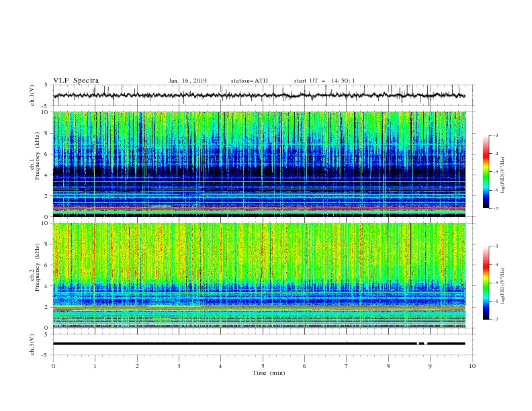
Task: Click the ch.2 frequency tick '6'
Action: click(x=46, y=265)
